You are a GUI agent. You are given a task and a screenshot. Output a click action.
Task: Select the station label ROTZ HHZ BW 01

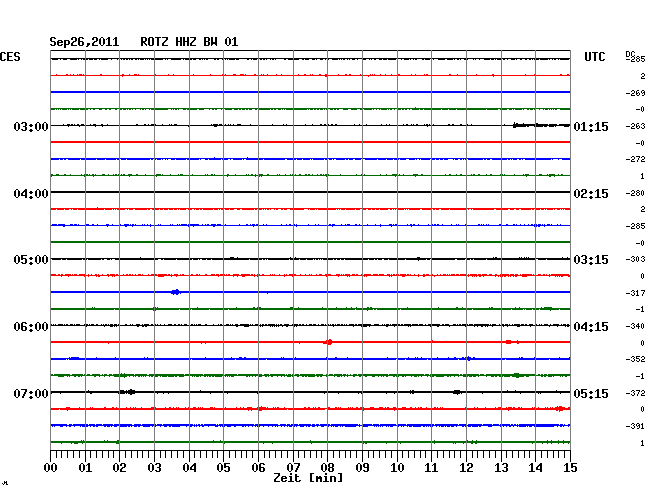pyautogui.click(x=189, y=42)
